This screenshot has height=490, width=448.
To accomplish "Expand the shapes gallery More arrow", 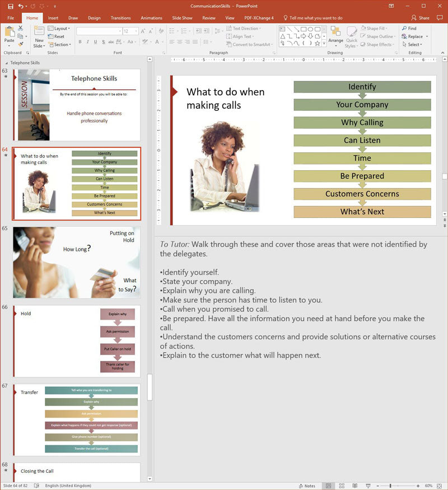I will (x=324, y=44).
